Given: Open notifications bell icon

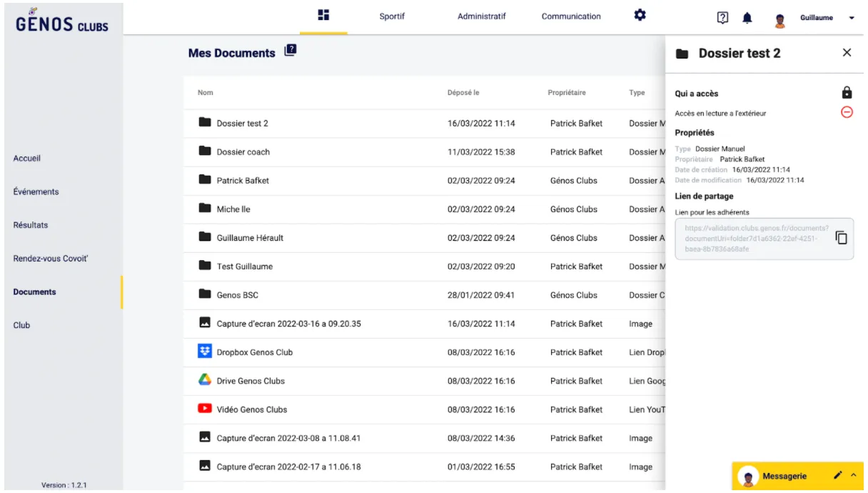Looking at the screenshot, I should tap(747, 18).
